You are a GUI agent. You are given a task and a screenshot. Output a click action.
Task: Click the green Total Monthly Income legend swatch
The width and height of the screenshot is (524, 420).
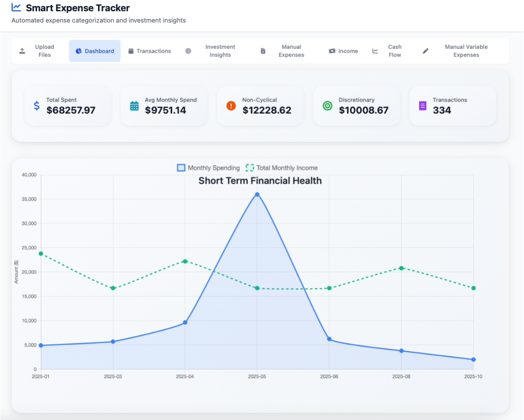pos(250,168)
